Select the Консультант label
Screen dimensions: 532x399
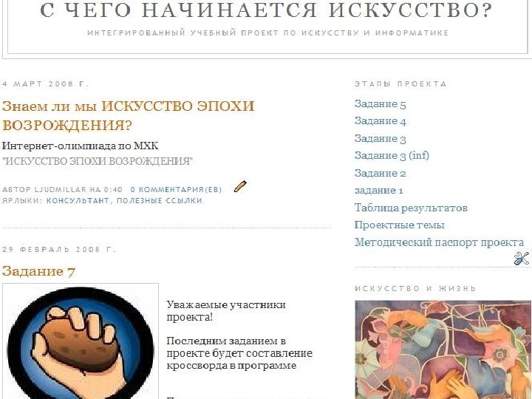78,200
